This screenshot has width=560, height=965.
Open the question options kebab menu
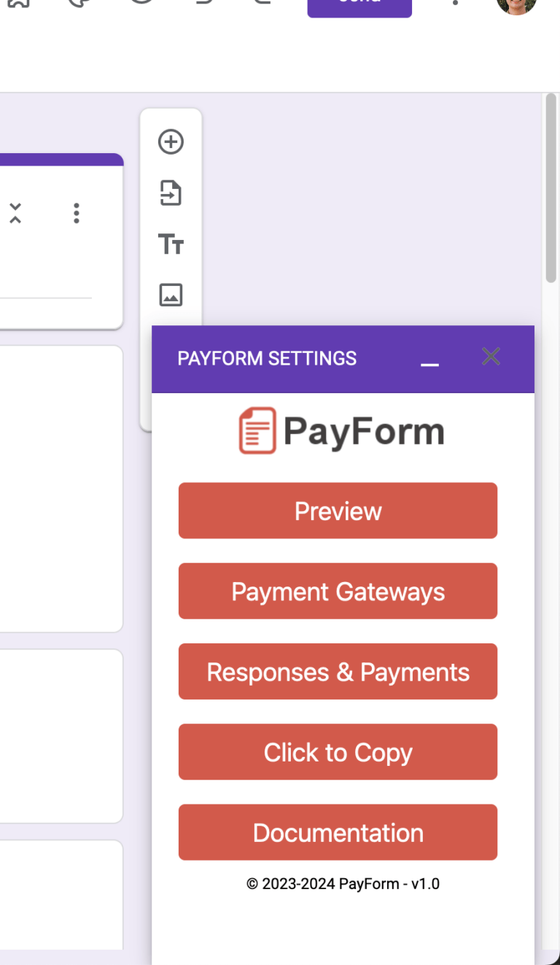(76, 213)
